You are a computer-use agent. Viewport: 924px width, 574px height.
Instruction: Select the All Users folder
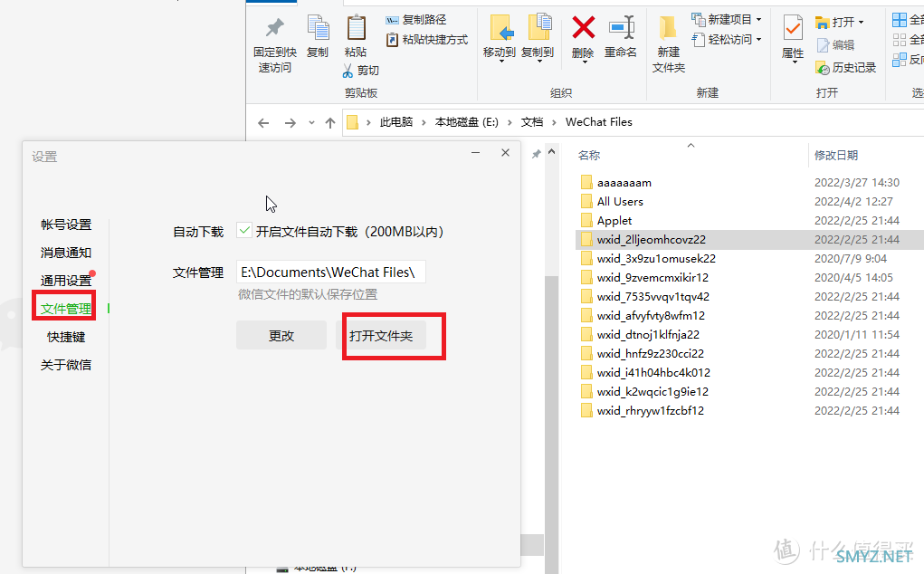[x=620, y=202]
